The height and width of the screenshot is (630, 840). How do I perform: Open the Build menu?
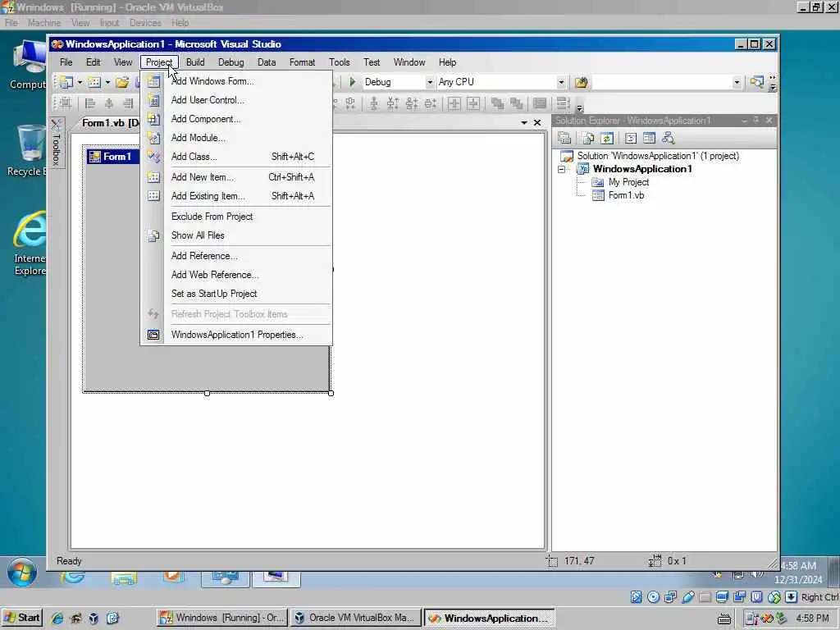195,62
